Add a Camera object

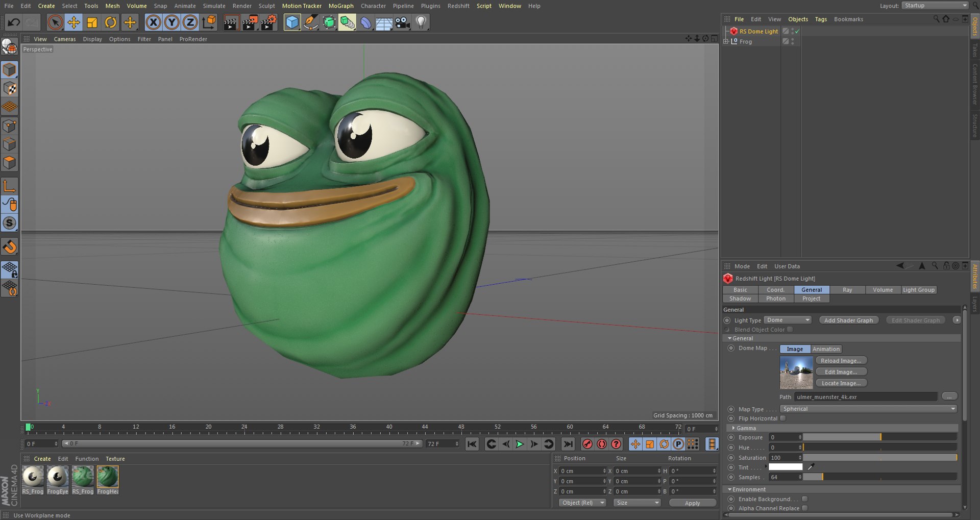(403, 22)
